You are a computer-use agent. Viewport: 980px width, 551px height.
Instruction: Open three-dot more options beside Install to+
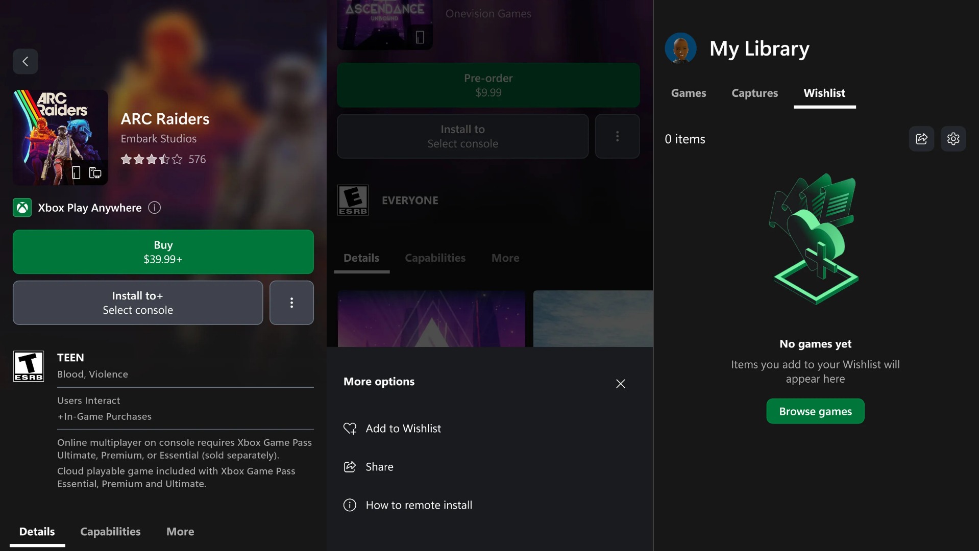(291, 303)
